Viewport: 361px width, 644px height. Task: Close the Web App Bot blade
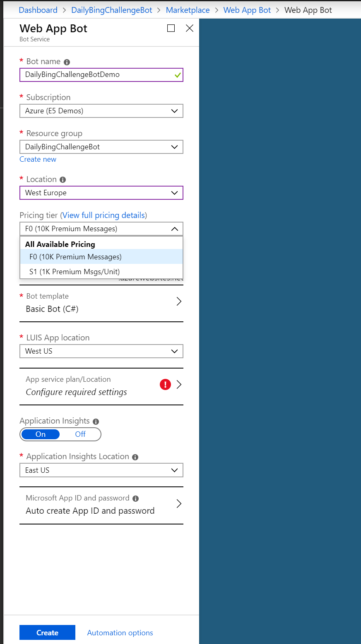[x=190, y=28]
